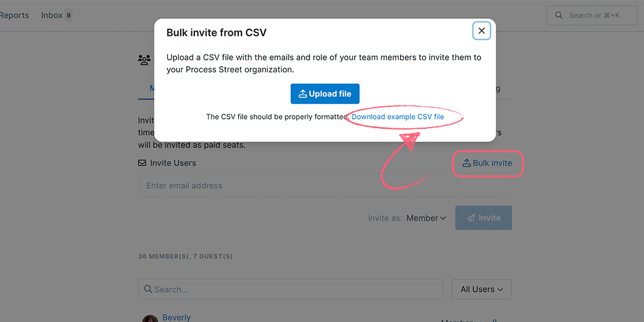Click Beverly's avatar thumbnail
The height and width of the screenshot is (322, 644).
point(150,319)
